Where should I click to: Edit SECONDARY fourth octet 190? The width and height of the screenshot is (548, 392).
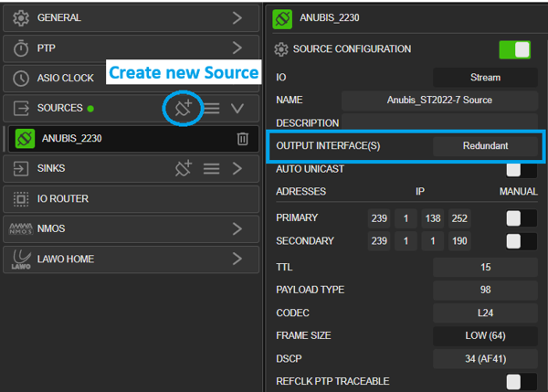(x=459, y=241)
